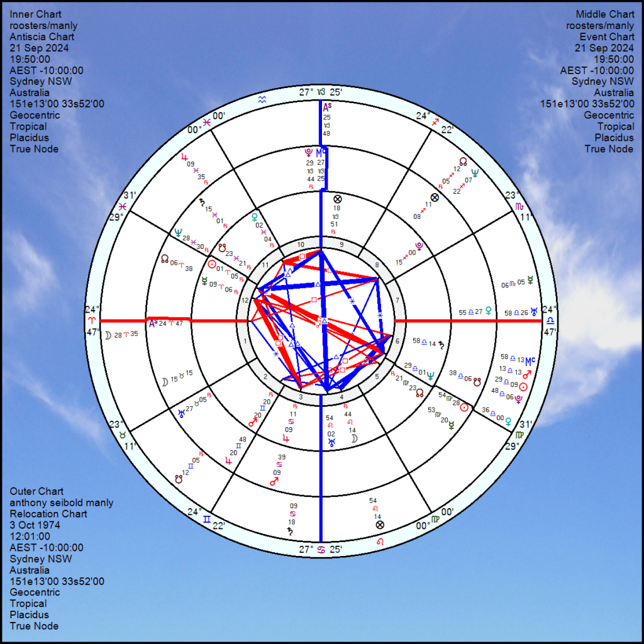
Task: Click North Node glyph at 06 Aries 38
Action: click(x=165, y=258)
